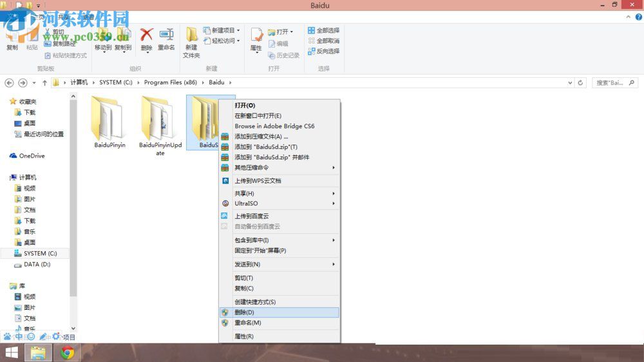Click the Refresh button in address bar
The image size is (644, 362).
click(x=580, y=82)
